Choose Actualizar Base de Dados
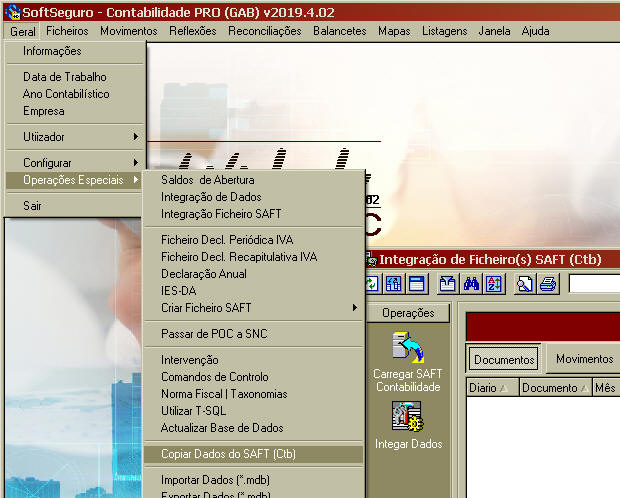Image resolution: width=620 pixels, height=498 pixels. [253, 428]
